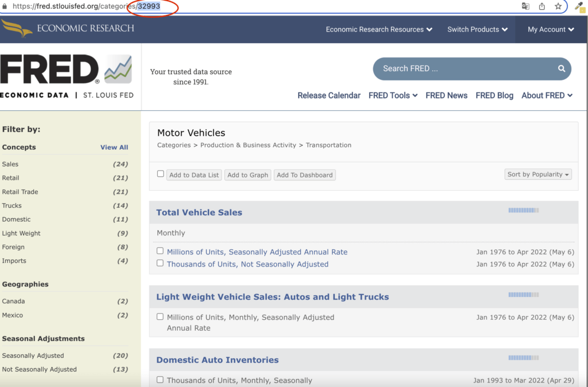Click the FRED logo
Screen dimensions: 588x387
tap(67, 76)
